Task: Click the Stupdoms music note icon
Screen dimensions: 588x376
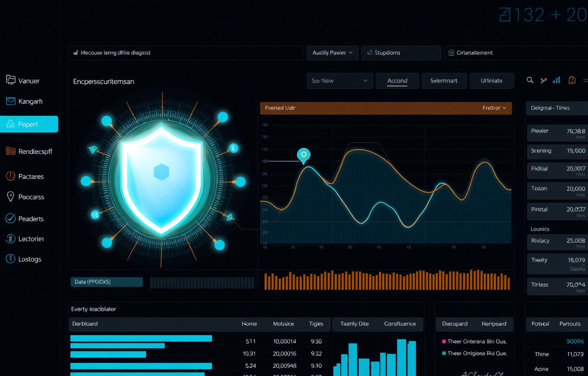Action: (x=369, y=53)
